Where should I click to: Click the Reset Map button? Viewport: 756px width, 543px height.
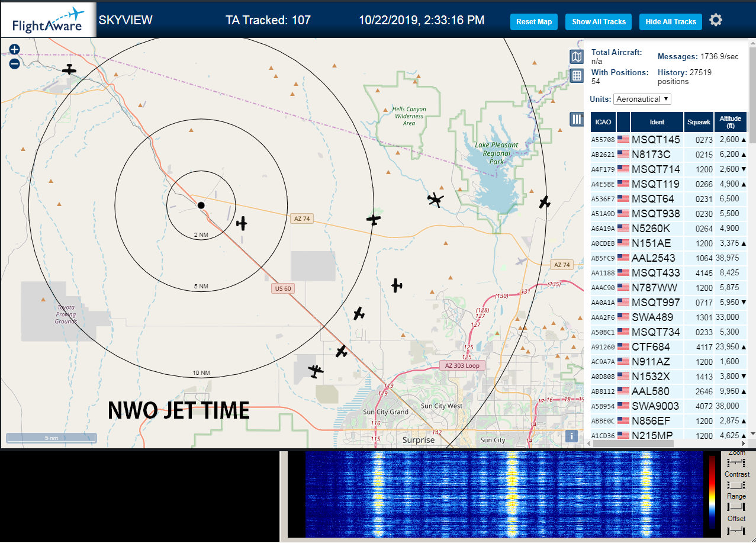(x=534, y=22)
